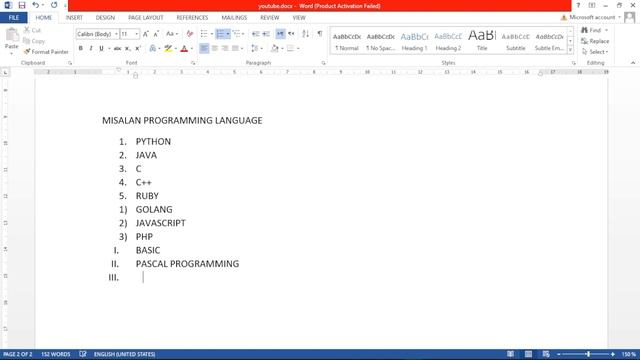
Task: Open the shading color dropdown
Action: click(282, 49)
